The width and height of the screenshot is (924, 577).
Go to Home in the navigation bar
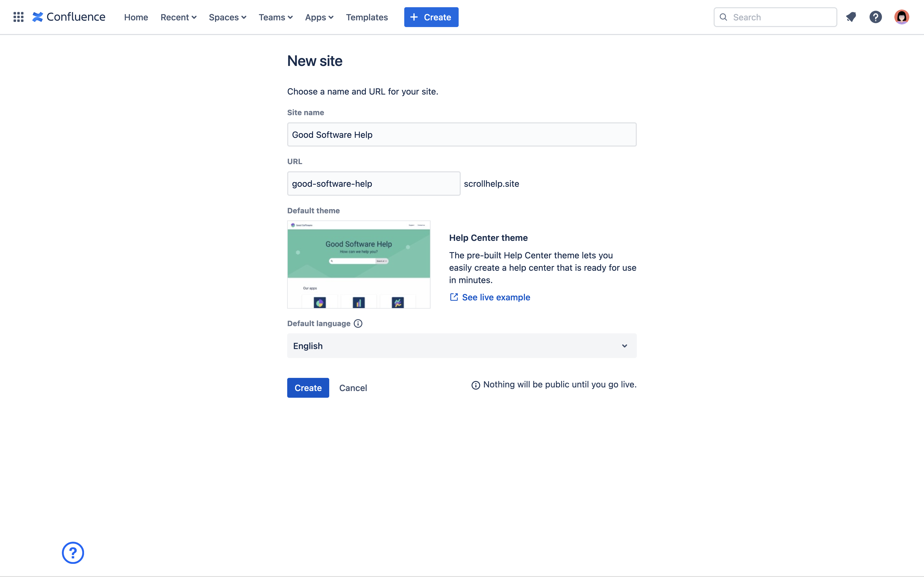pos(136,17)
